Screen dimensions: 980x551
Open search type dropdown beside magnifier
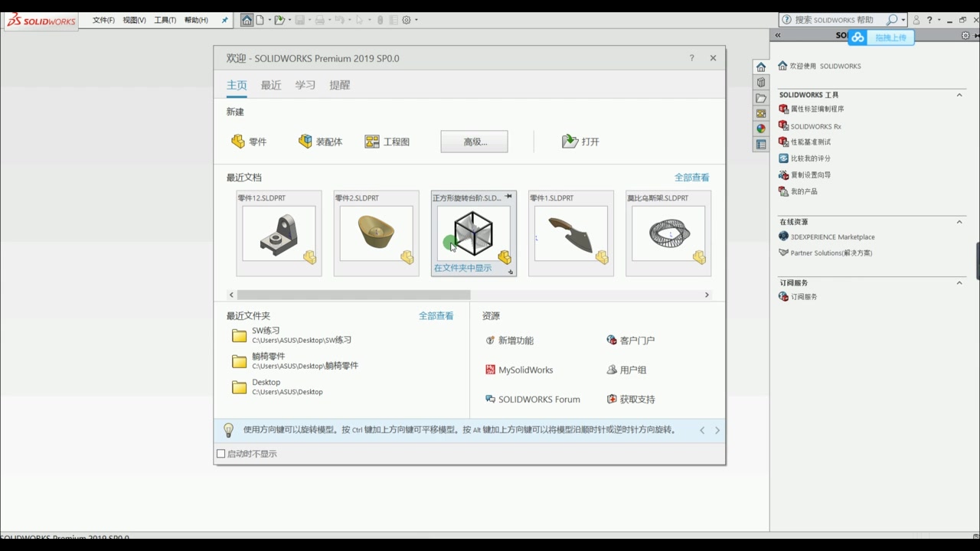[903, 20]
